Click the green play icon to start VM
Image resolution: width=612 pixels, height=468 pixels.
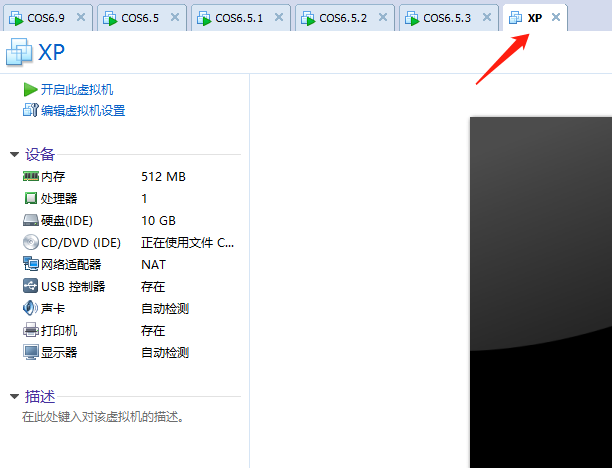(30, 89)
